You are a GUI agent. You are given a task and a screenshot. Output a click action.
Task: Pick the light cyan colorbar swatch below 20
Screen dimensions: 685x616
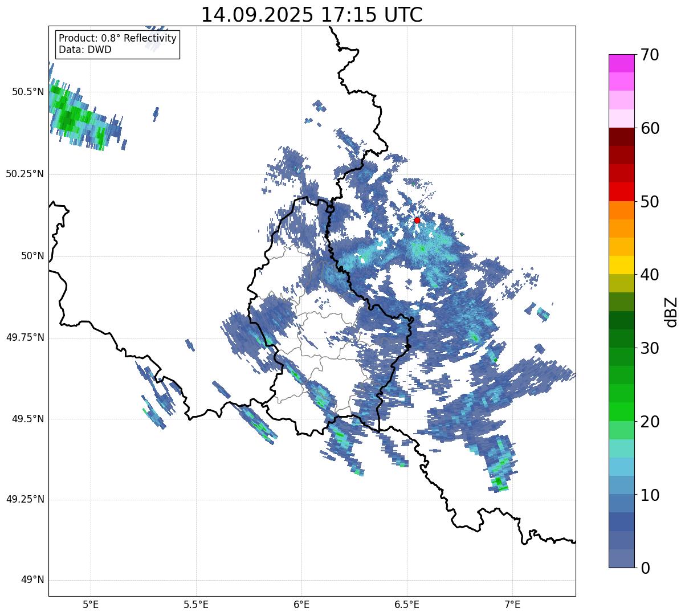pyautogui.click(x=621, y=448)
